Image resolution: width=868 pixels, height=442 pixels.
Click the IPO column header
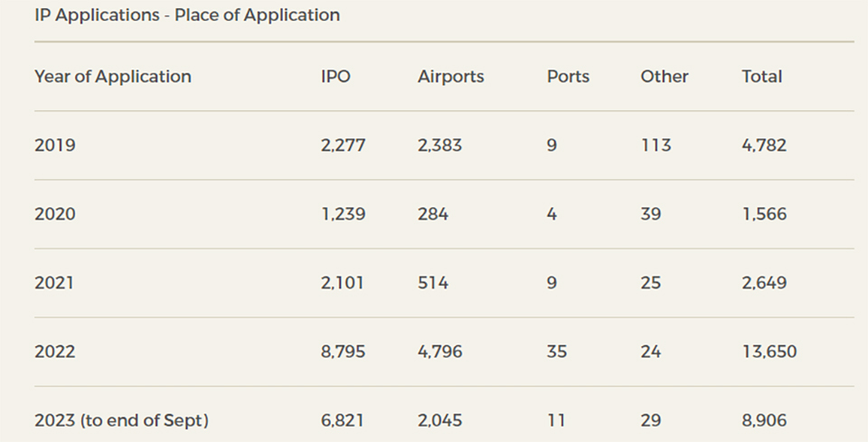tap(335, 77)
